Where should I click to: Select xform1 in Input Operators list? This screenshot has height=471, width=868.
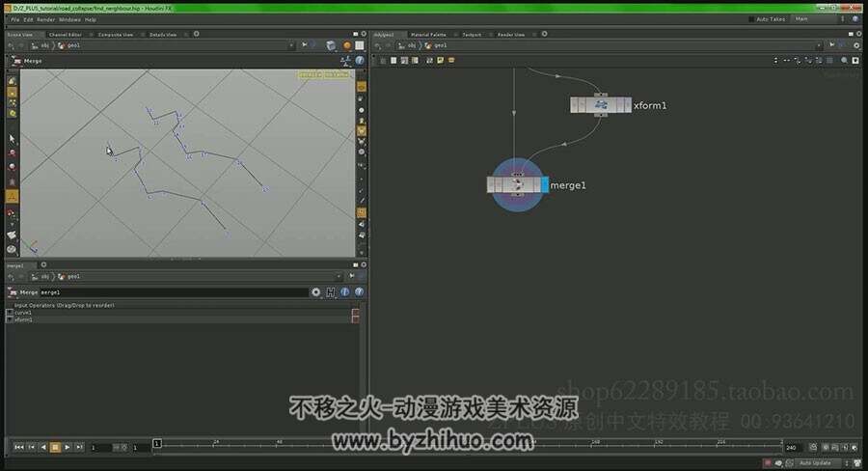click(23, 319)
